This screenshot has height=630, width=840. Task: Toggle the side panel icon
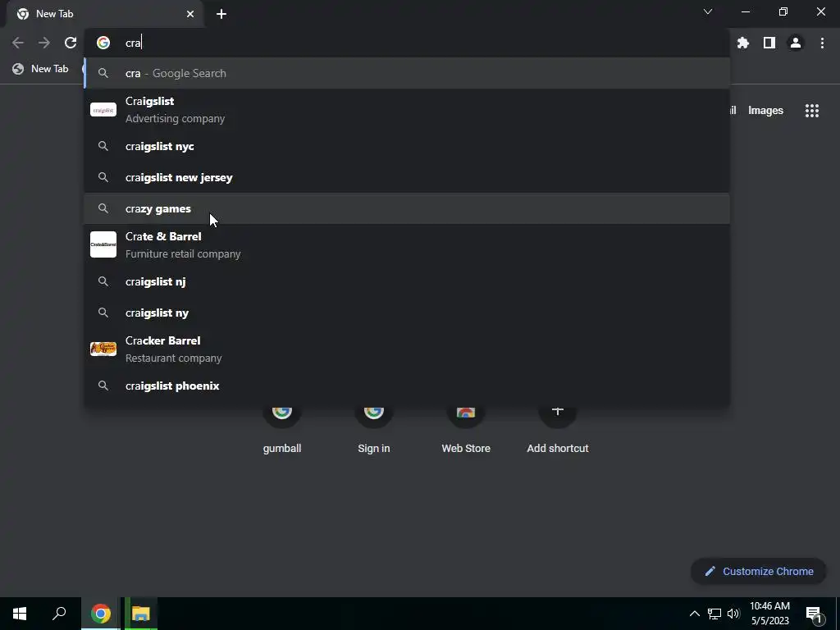pos(769,43)
